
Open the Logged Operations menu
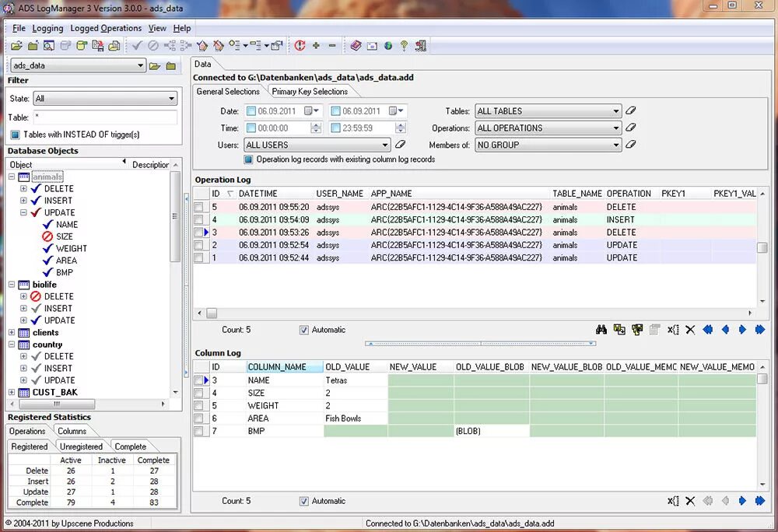point(106,28)
